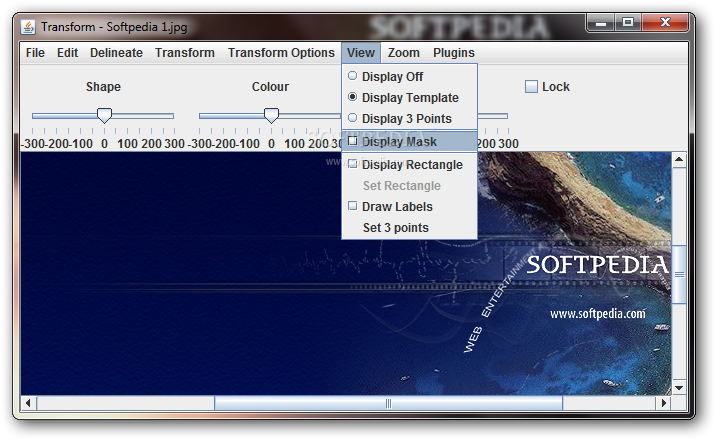This screenshot has width=716, height=440.
Task: Select the Display 3 Points option
Action: coord(410,119)
